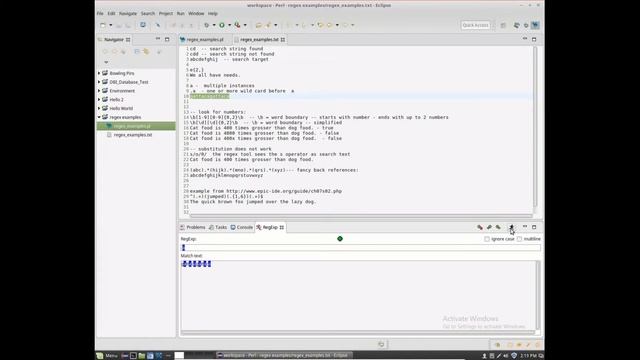Image resolution: width=640 pixels, height=360 pixels.
Task: Open the Problems tab
Action: (193, 227)
